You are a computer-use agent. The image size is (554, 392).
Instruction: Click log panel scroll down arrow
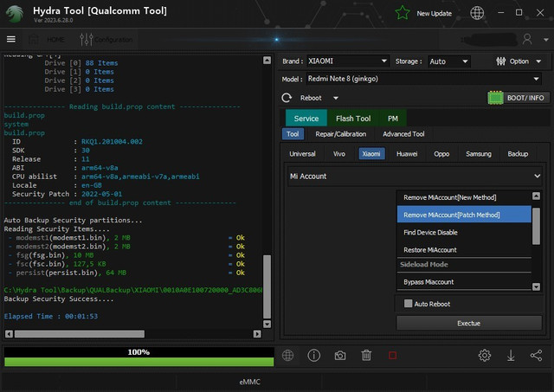click(267, 324)
